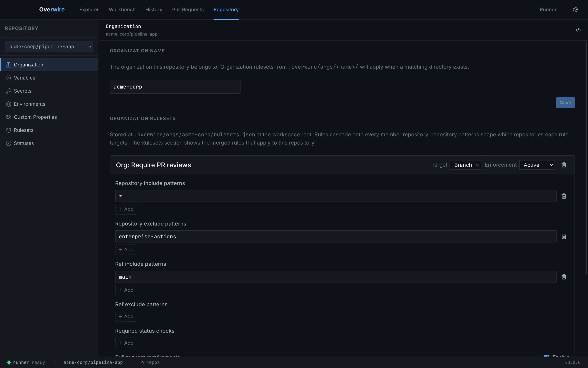Delete the main ref include pattern

[564, 277]
